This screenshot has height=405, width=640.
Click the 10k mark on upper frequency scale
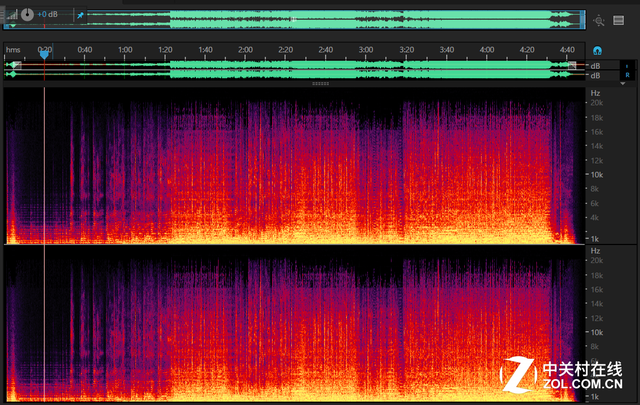pyautogui.click(x=594, y=174)
